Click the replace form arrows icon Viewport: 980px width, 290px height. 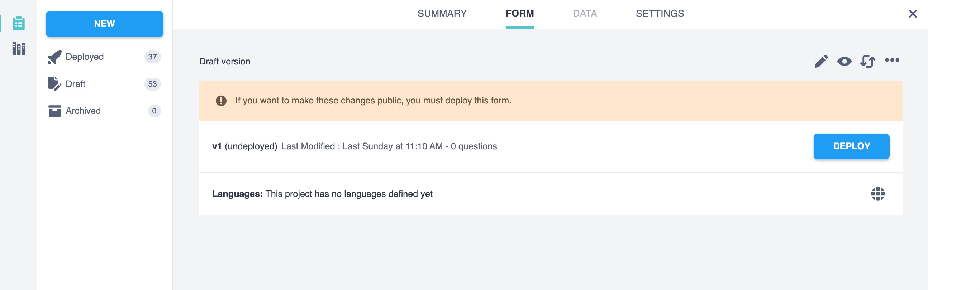(867, 61)
